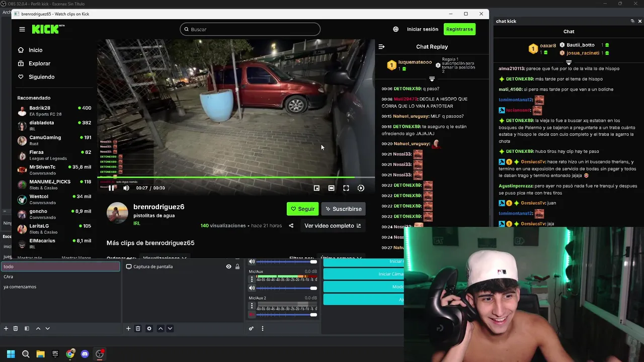Mute the Mic/Aux channel
This screenshot has height=362, width=644.
[x=252, y=288]
